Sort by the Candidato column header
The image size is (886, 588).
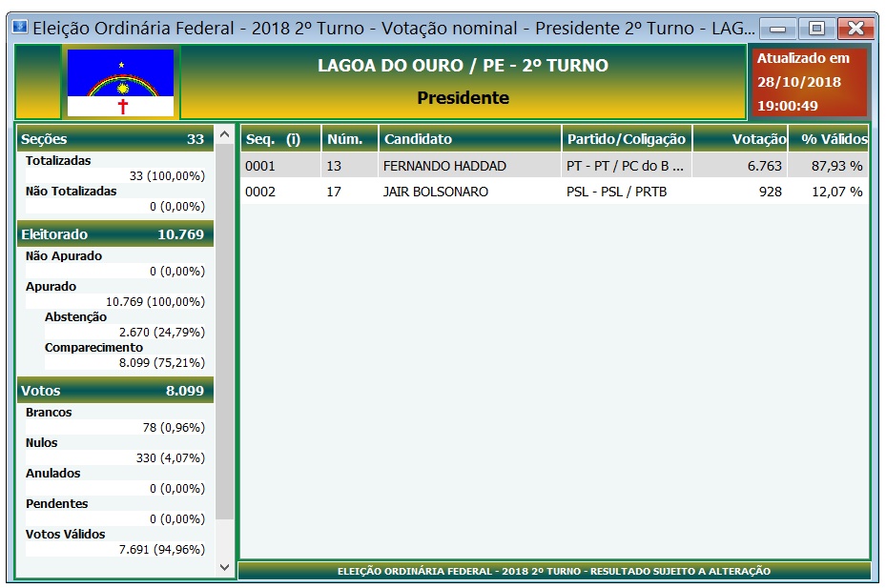pyautogui.click(x=470, y=139)
